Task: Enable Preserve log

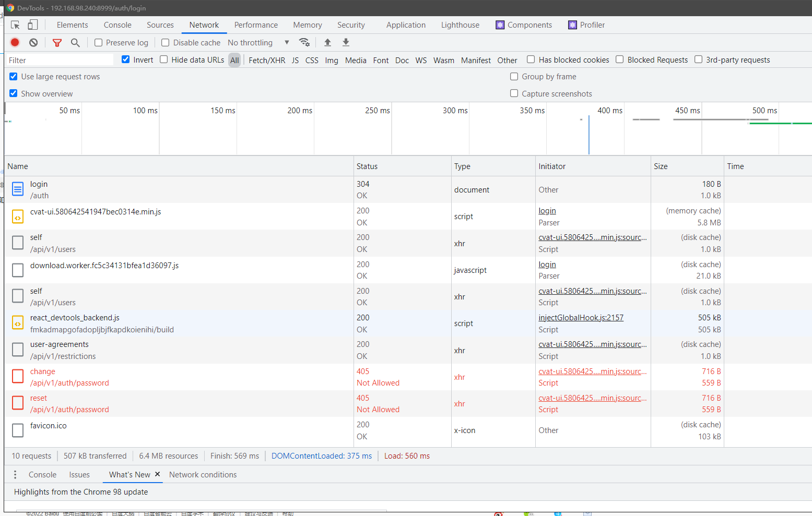Action: tap(98, 42)
